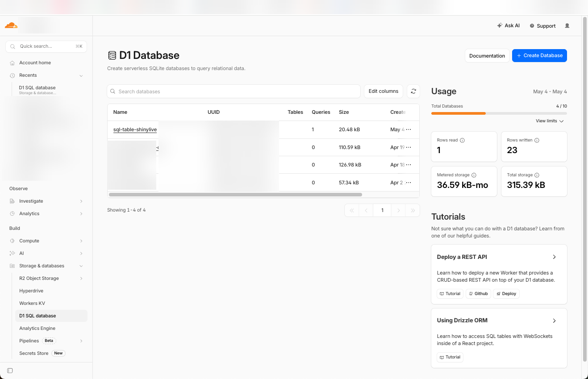Open actions menu for 57.34 kB row

tap(409, 183)
